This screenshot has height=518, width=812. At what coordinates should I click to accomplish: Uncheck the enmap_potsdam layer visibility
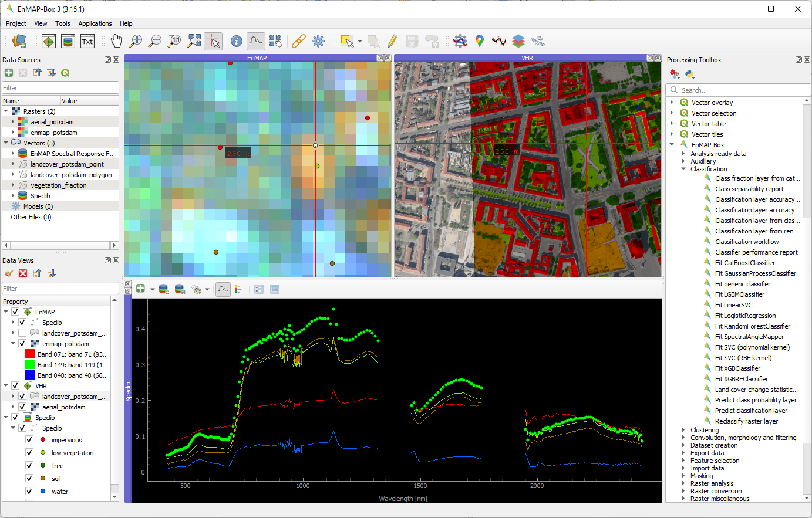[22, 344]
